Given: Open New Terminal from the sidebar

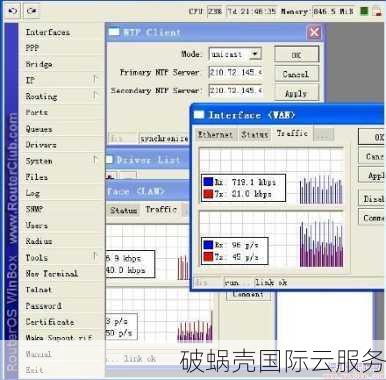Looking at the screenshot, I should (52, 274).
